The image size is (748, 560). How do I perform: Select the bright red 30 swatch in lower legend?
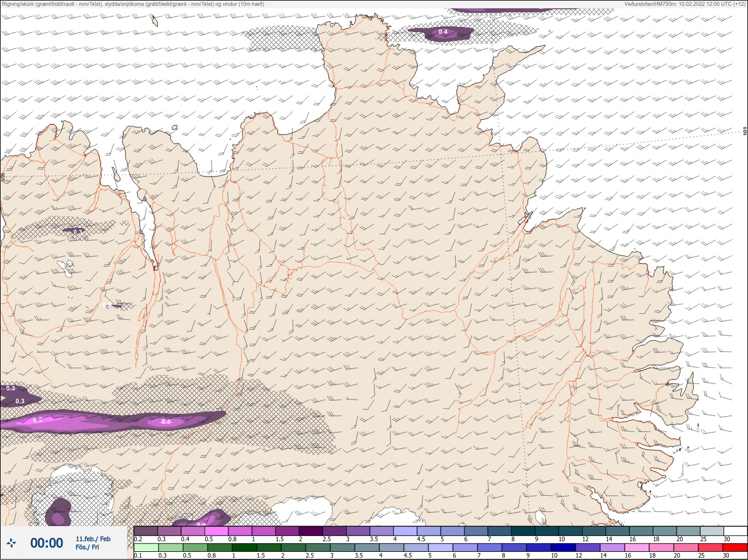point(735,548)
